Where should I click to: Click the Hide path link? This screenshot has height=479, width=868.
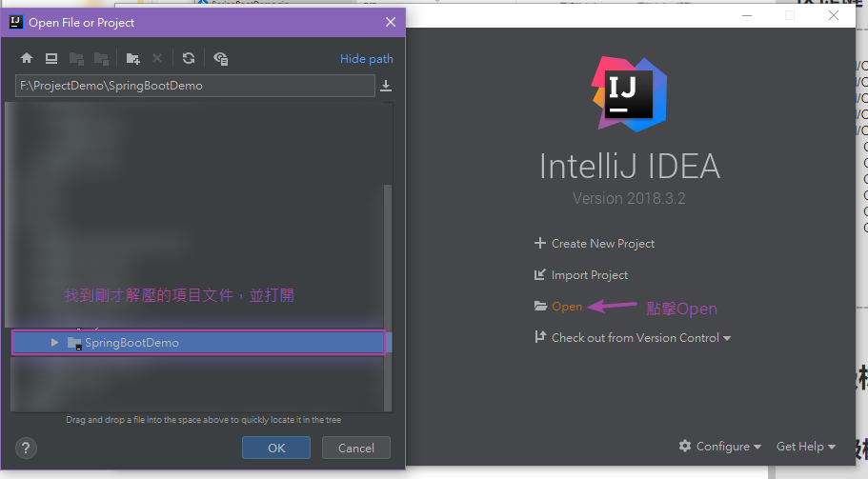367,59
